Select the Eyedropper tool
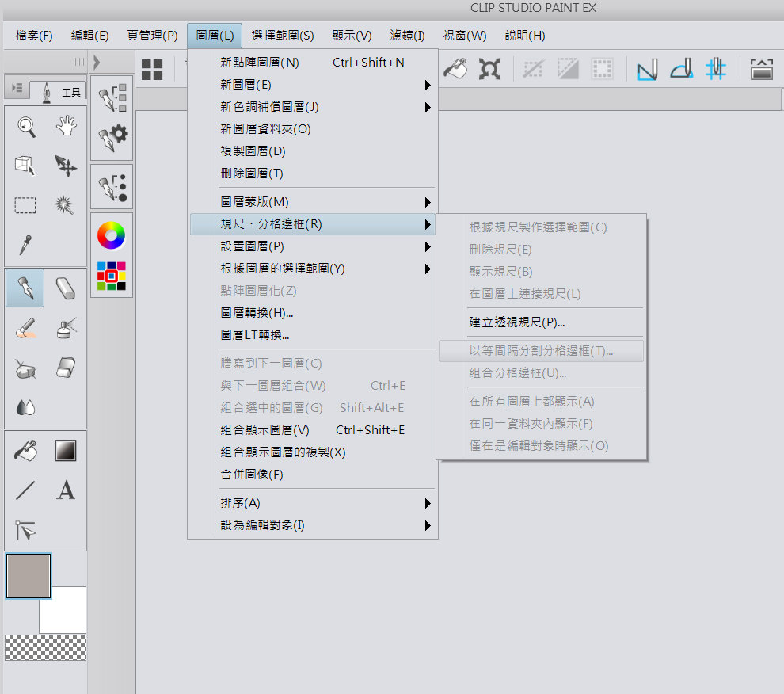This screenshot has width=784, height=694. (x=25, y=245)
